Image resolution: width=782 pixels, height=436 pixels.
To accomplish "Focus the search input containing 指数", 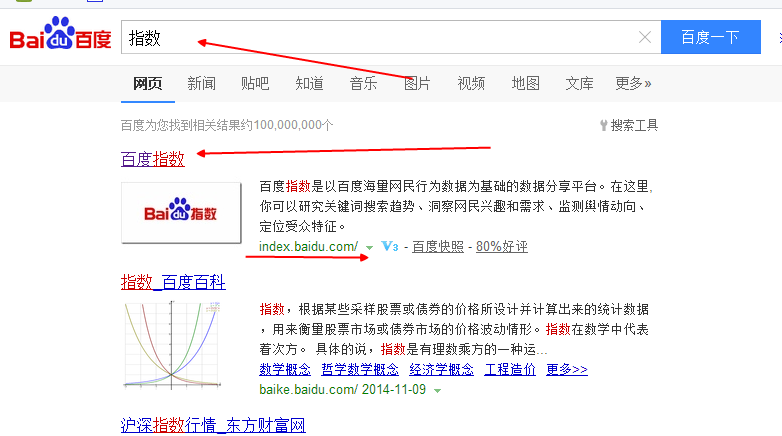I will click(391, 37).
